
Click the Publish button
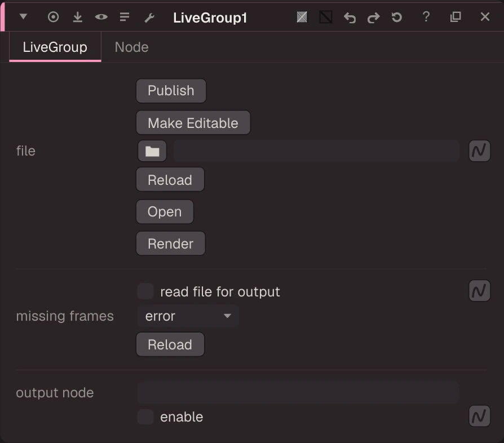click(x=171, y=91)
